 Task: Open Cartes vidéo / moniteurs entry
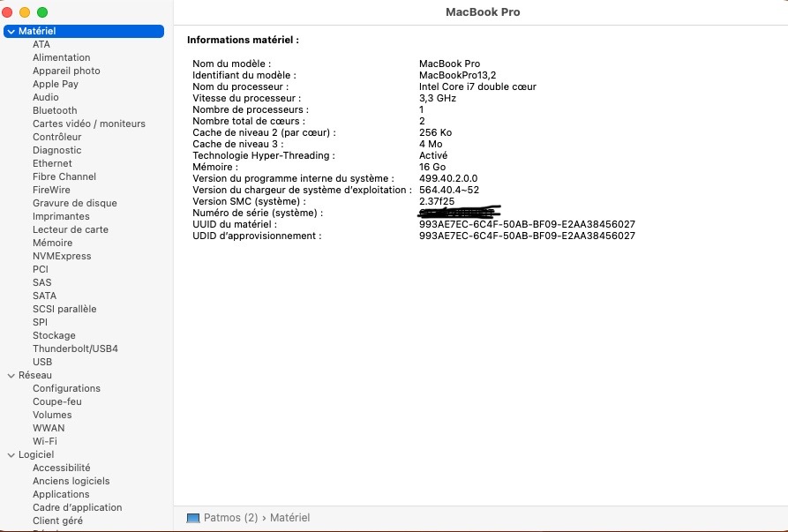tap(89, 124)
